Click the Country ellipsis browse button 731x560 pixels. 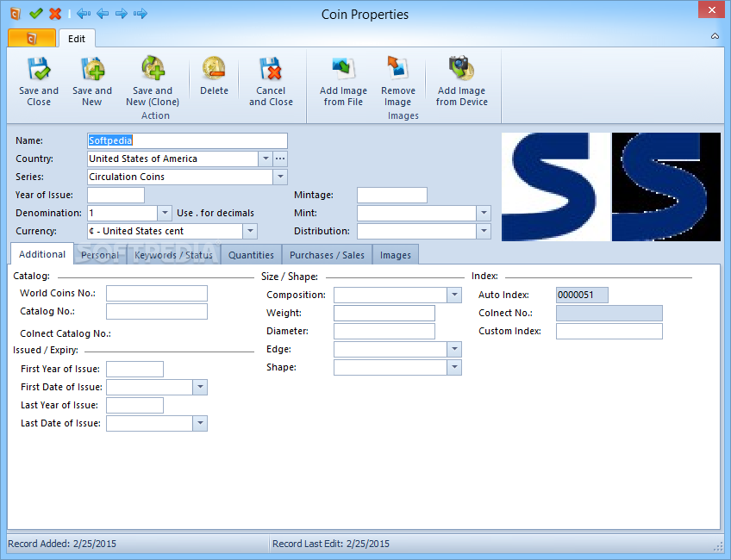279,159
